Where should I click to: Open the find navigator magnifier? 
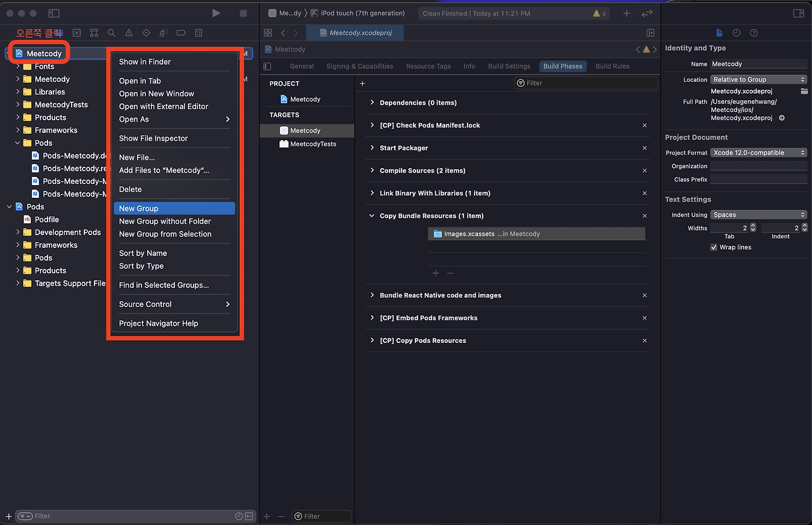coord(111,33)
